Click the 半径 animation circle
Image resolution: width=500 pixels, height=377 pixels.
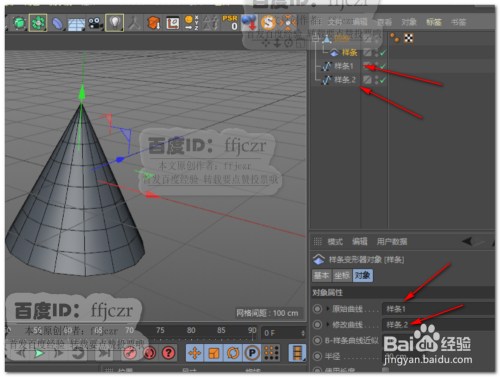point(317,356)
